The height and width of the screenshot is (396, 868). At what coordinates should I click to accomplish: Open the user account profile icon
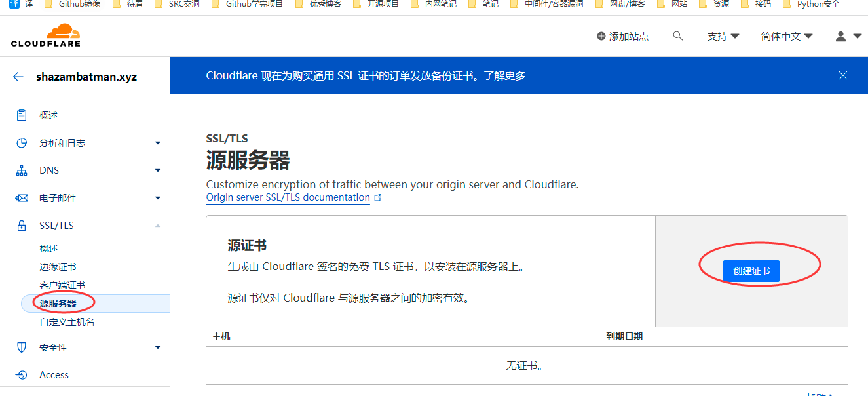[841, 36]
